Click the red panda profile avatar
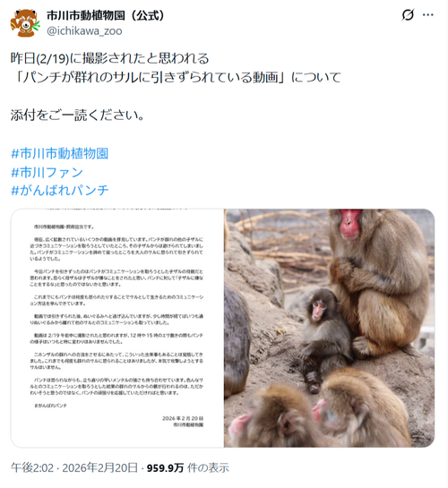The height and width of the screenshot is (488, 448). point(25,23)
